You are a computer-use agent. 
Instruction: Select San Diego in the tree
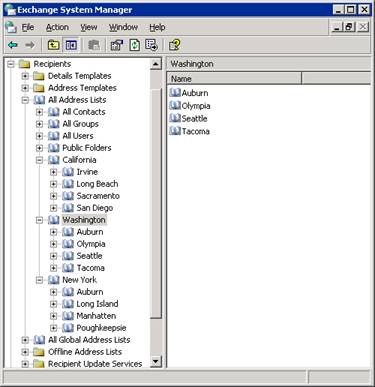click(95, 208)
